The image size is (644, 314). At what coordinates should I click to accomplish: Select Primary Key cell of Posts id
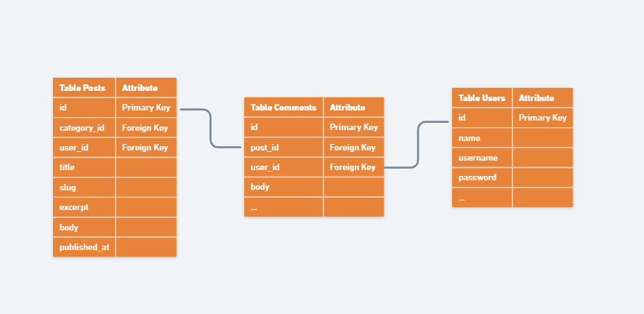[x=146, y=108]
